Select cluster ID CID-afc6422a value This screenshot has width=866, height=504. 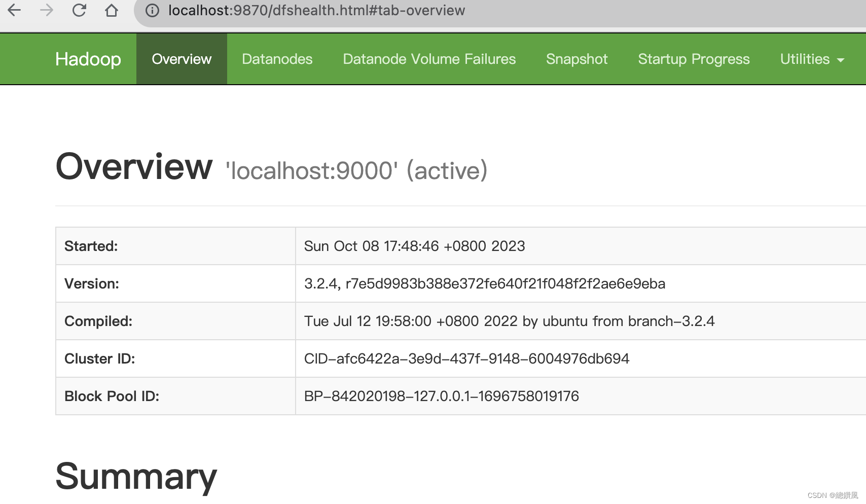466,358
